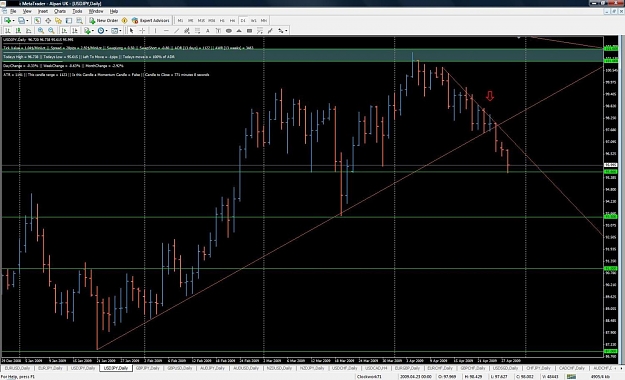
Task: Switch to the EURUSD,Daily chart tab
Action: tap(17, 368)
